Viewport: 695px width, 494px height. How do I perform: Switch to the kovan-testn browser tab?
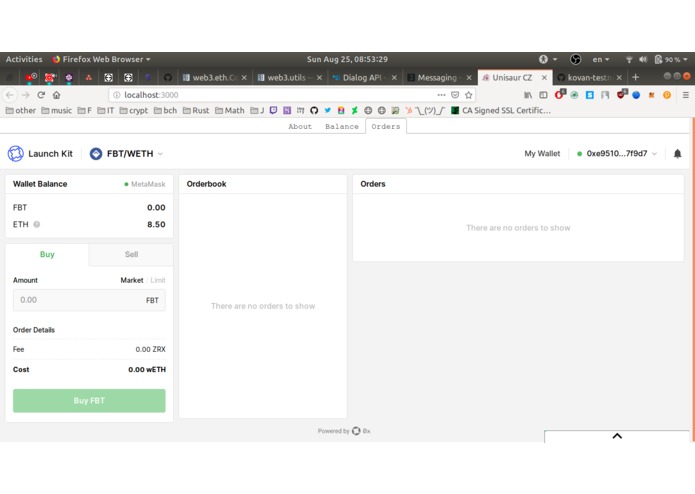point(589,78)
